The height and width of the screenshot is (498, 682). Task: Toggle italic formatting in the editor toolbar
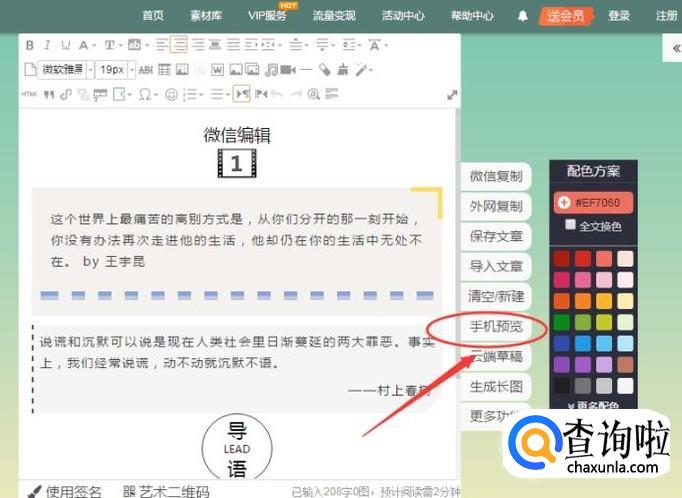pyautogui.click(x=47, y=45)
